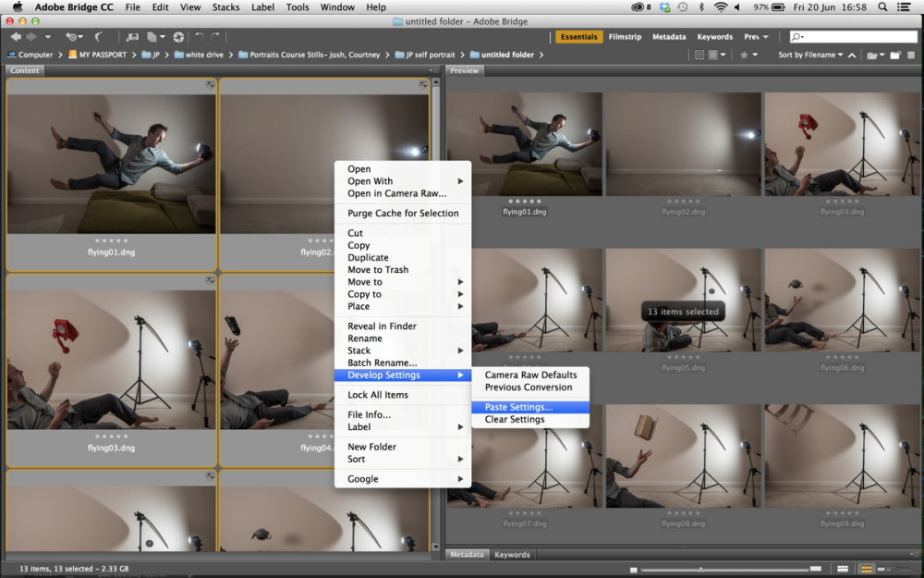
Task: Open the parent folders or favorites dropdown arrow
Action: (x=48, y=37)
